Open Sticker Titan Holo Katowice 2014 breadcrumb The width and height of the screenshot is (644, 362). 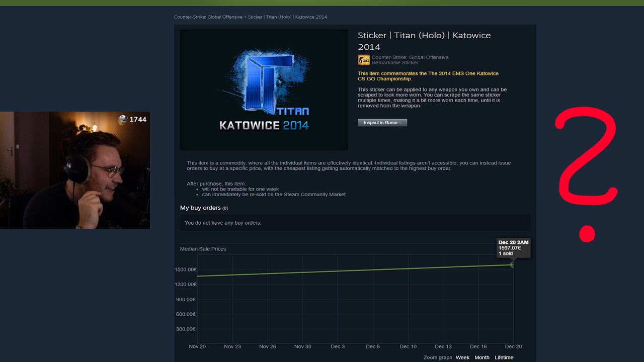click(x=287, y=17)
